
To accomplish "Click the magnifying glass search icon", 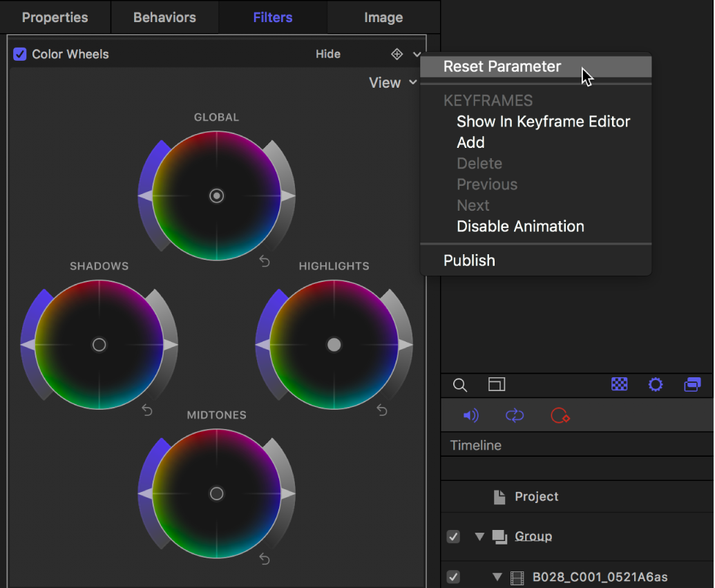I will pyautogui.click(x=459, y=385).
